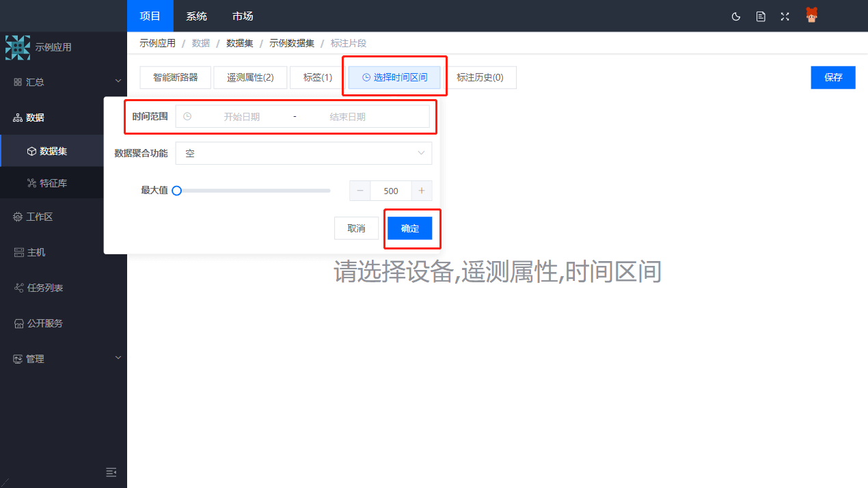
Task: Decrease 最大值 with minus button
Action: coord(360,191)
